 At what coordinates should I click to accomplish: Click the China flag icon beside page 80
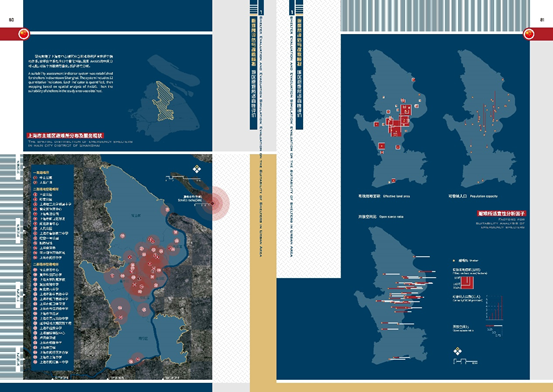[x=24, y=34]
